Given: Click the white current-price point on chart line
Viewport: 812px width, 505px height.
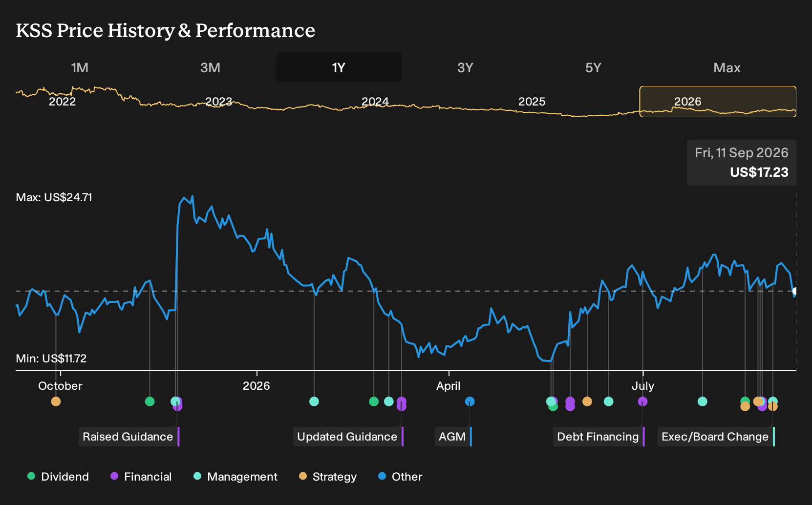Looking at the screenshot, I should click(795, 291).
